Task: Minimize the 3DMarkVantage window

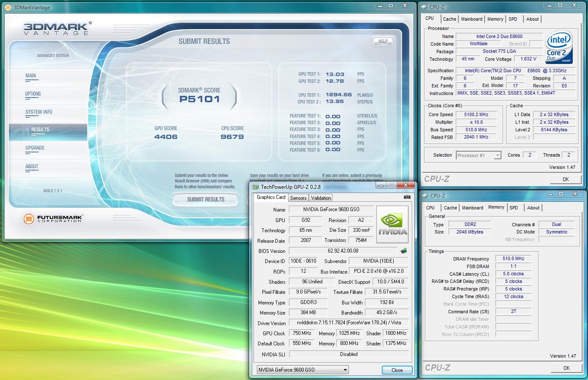Action: click(380, 5)
